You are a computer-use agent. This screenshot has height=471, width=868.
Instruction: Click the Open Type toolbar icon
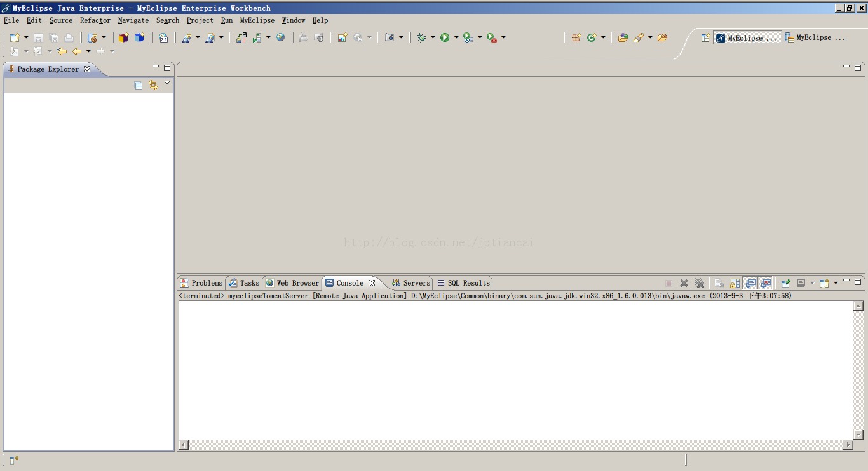tap(623, 37)
